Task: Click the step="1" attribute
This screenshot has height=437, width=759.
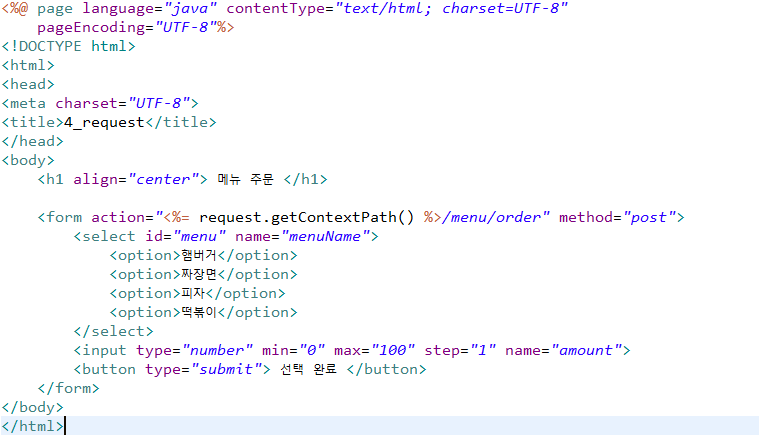Action: coord(460,350)
